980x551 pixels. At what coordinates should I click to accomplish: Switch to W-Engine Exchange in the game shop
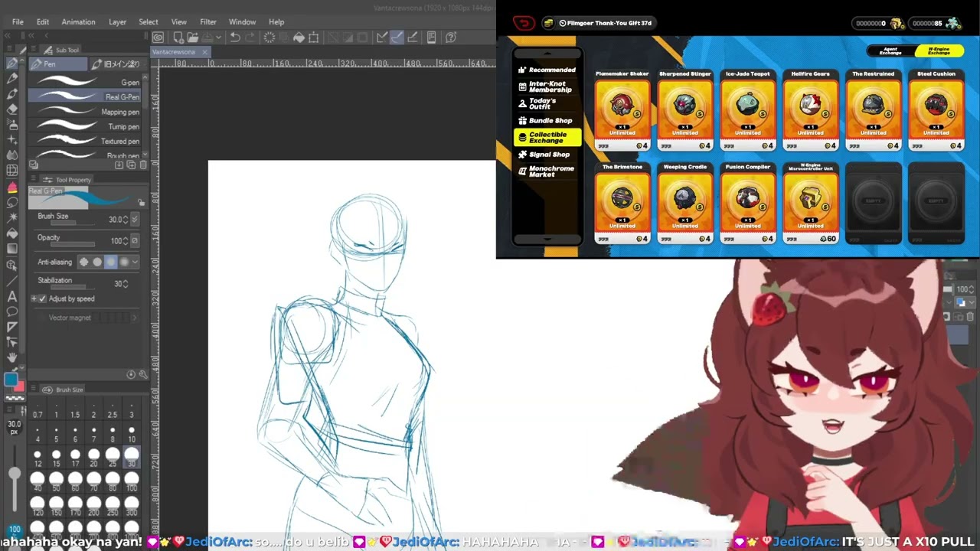tap(939, 51)
